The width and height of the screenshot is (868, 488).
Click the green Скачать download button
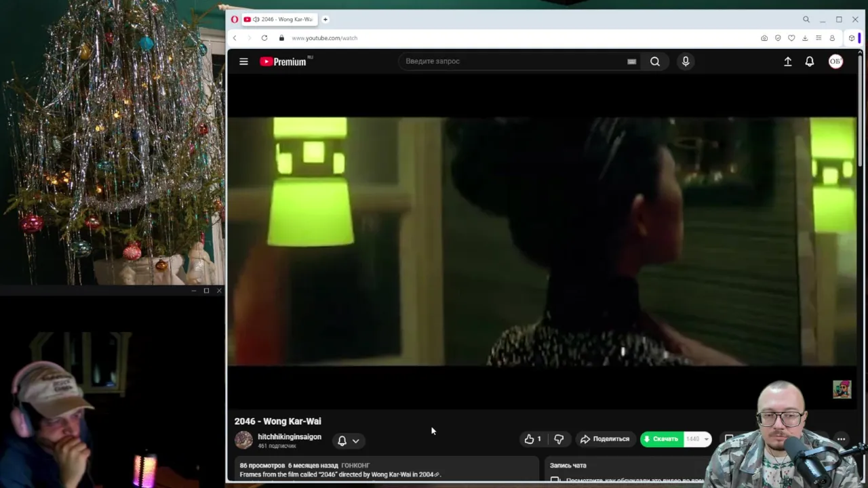click(x=661, y=439)
